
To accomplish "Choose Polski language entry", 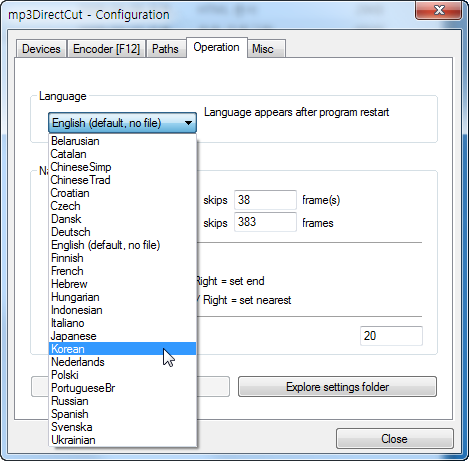I will pyautogui.click(x=122, y=375).
